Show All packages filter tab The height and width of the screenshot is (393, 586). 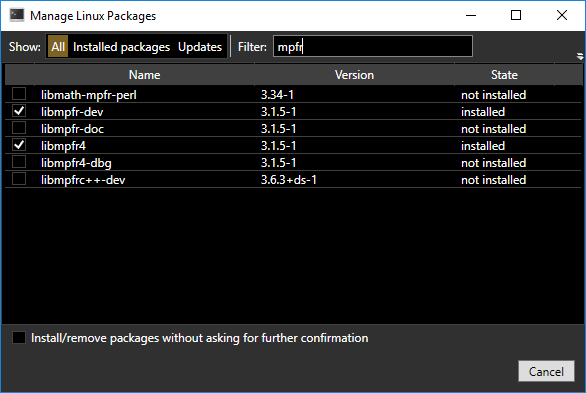click(x=58, y=47)
